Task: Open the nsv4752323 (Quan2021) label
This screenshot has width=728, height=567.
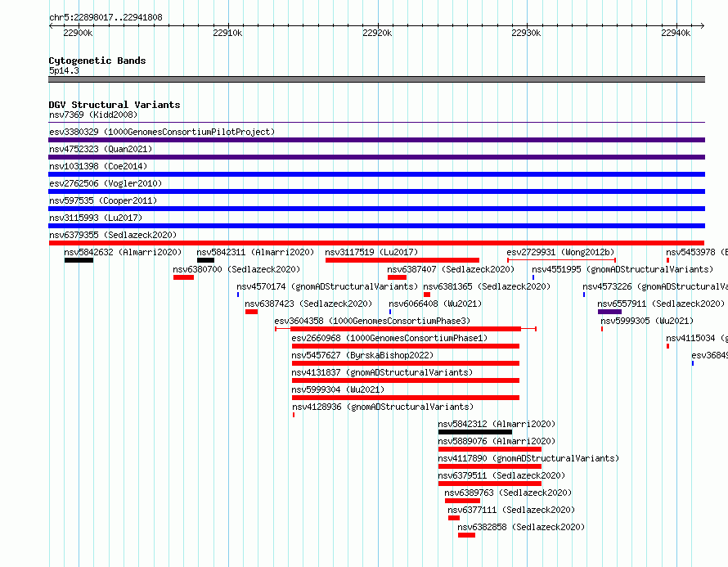Action: (101, 149)
